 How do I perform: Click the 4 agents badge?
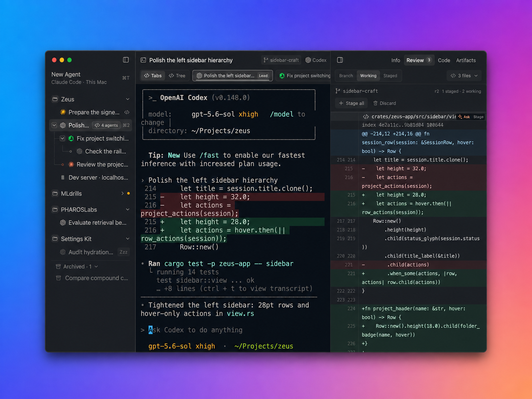click(106, 125)
